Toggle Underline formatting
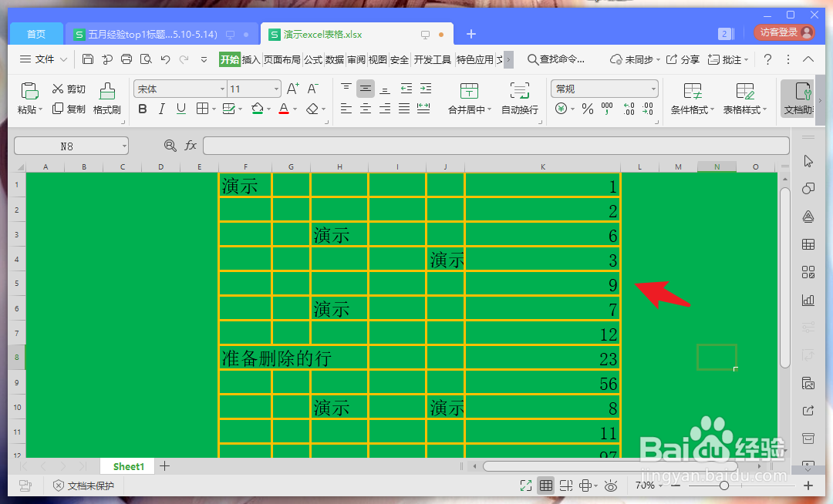833x504 pixels. (181, 109)
